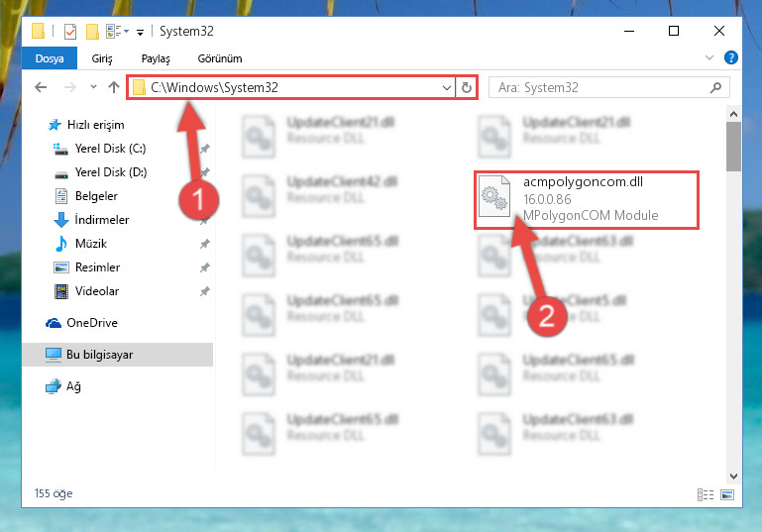Viewport: 762px width, 532px height.
Task: Click the 155 öğe status text
Action: pos(54,493)
